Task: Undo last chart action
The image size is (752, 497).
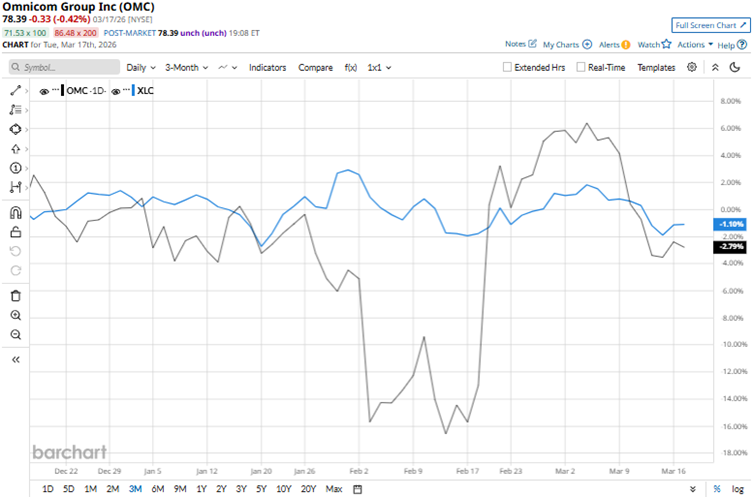Action: click(x=15, y=251)
